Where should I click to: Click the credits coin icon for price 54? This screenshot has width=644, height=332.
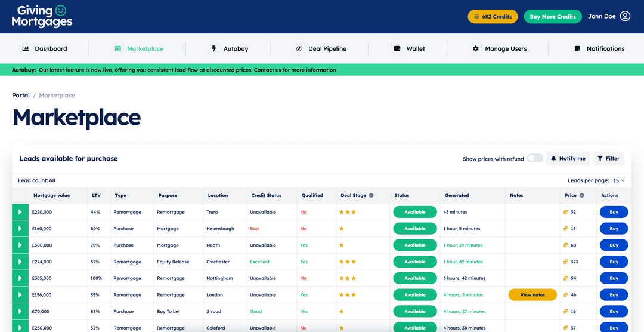click(565, 278)
